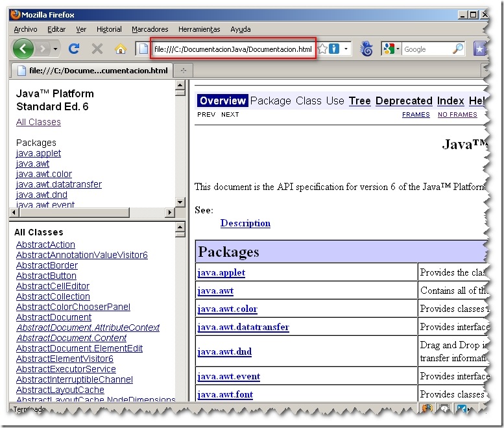Open the Marcadores menu
This screenshot has width=504, height=428.
[150, 29]
